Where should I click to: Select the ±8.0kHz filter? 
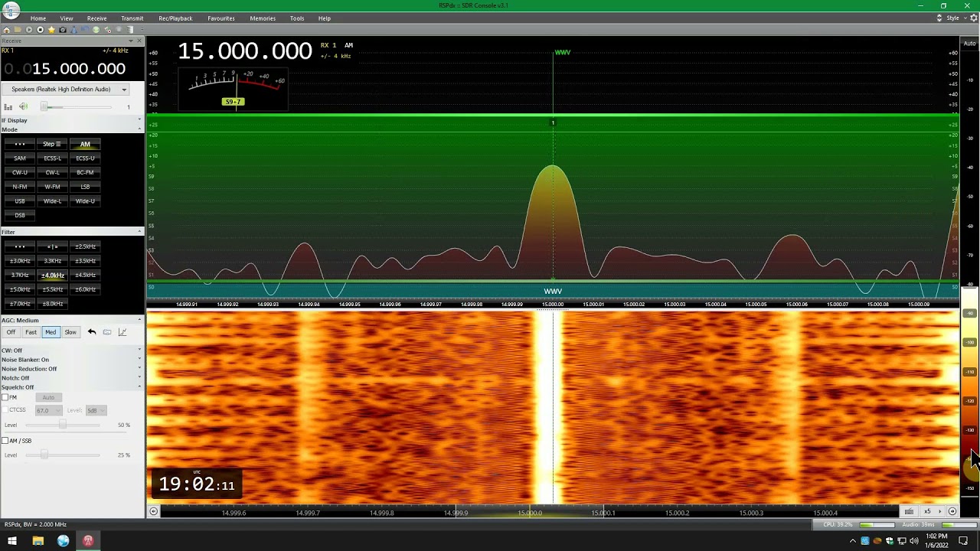tap(52, 304)
